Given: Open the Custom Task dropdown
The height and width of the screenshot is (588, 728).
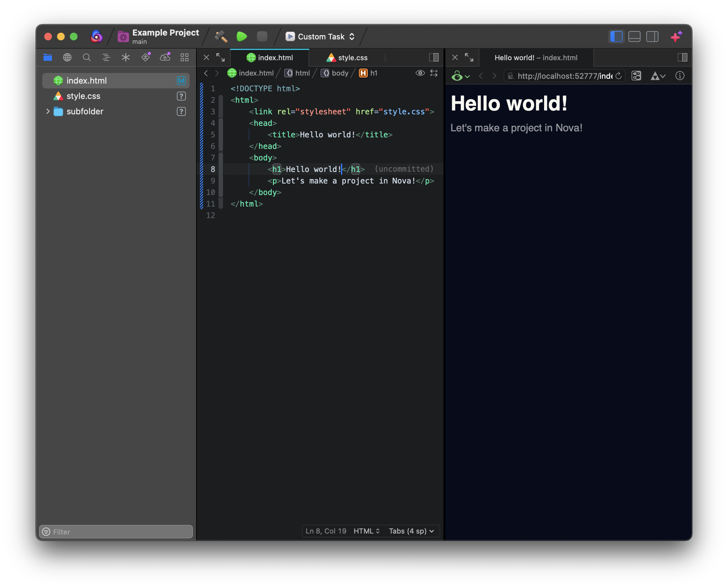Looking at the screenshot, I should 320,37.
